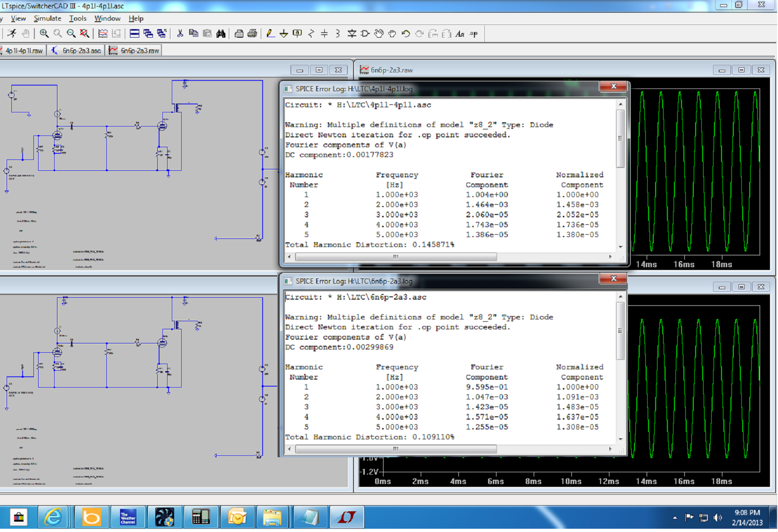Open the Help menu
The width and height of the screenshot is (778, 532).
[136, 18]
